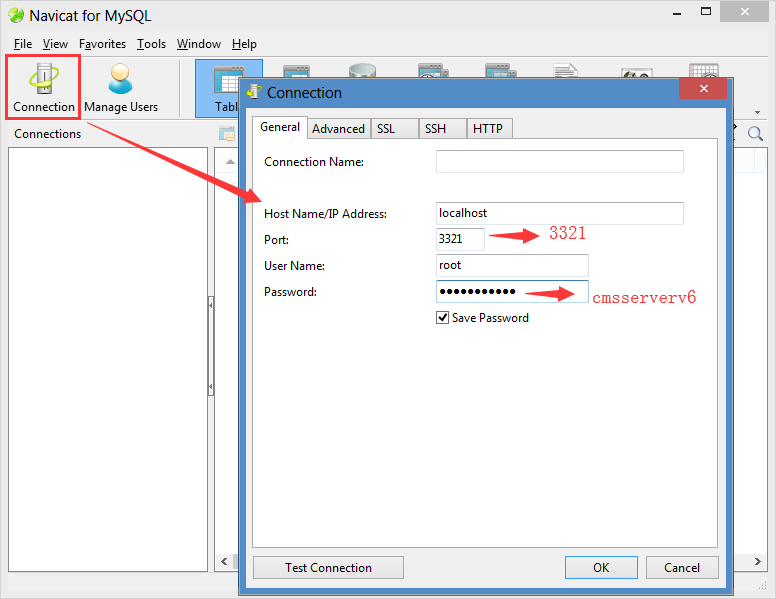Click the small open-table icon under the toolbar
Screen dimensions: 776x599
227,133
